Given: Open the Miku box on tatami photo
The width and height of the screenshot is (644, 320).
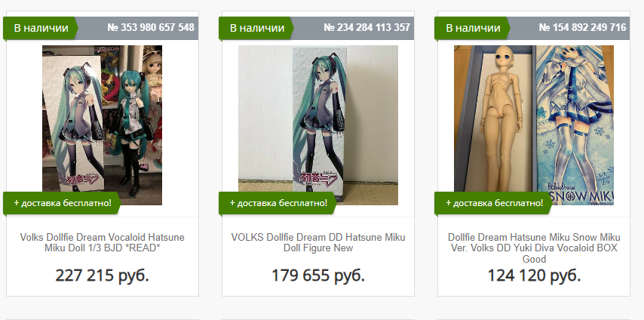Looking at the screenshot, I should (x=318, y=125).
